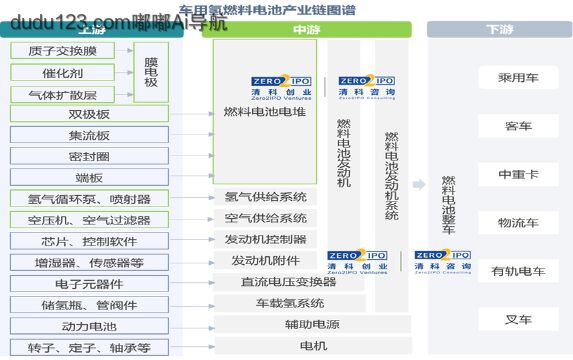Click the 清科咨询 logo near 有轨电车
Image resolution: width=573 pixels, height=360 pixels.
443,262
